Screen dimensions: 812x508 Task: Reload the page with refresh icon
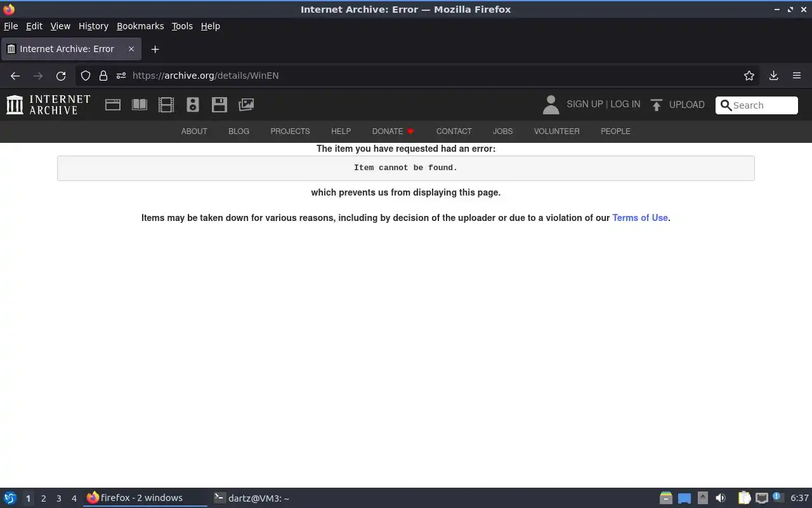point(61,76)
